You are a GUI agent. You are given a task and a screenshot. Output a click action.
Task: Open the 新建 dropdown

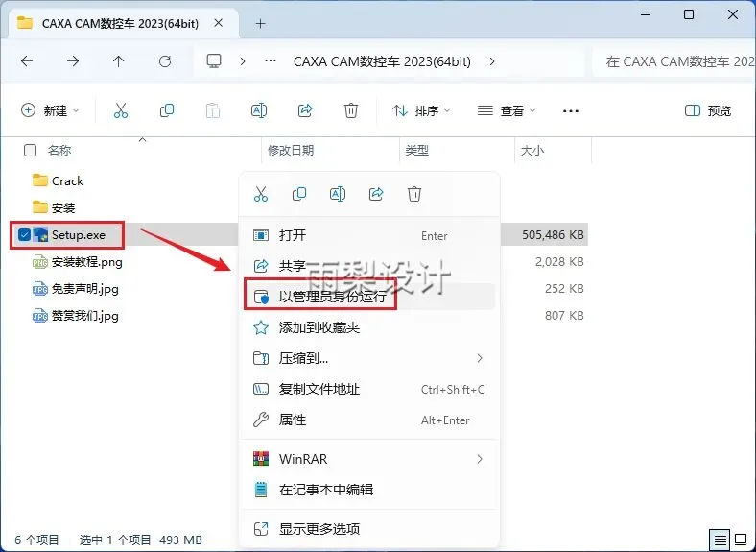(x=50, y=111)
